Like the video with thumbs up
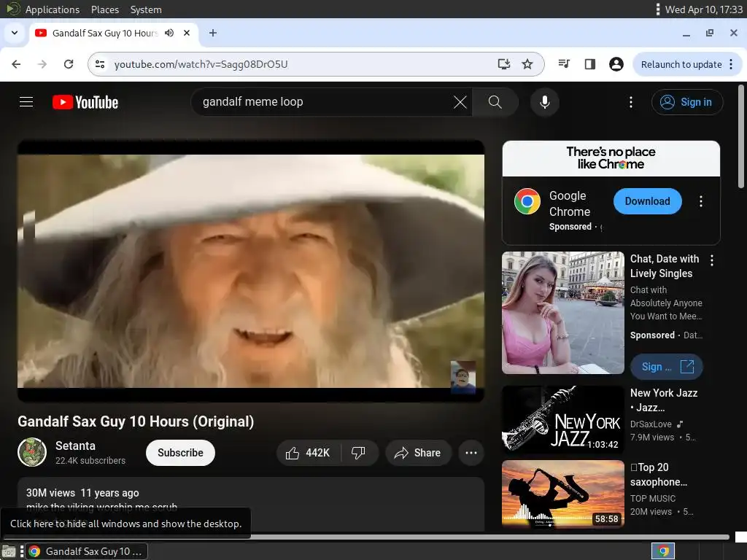This screenshot has height=560, width=747. coord(309,452)
